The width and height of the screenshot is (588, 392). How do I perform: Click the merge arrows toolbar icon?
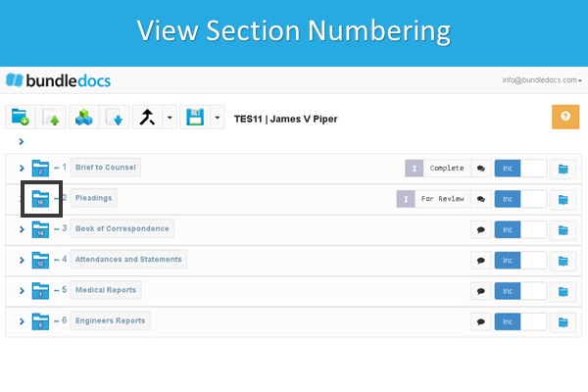click(147, 118)
